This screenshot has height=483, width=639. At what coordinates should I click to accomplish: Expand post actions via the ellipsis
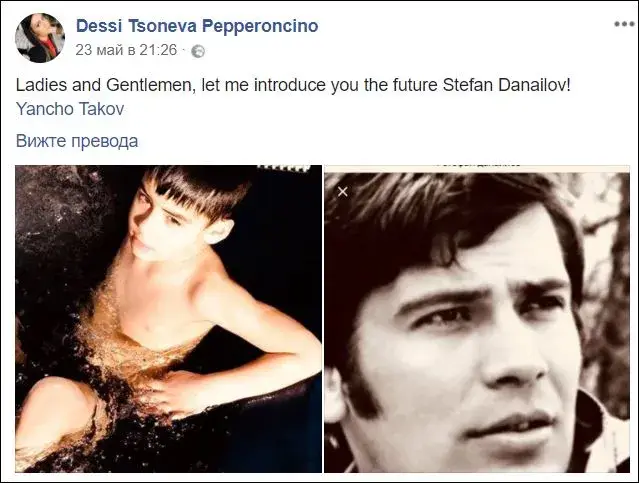(x=624, y=24)
